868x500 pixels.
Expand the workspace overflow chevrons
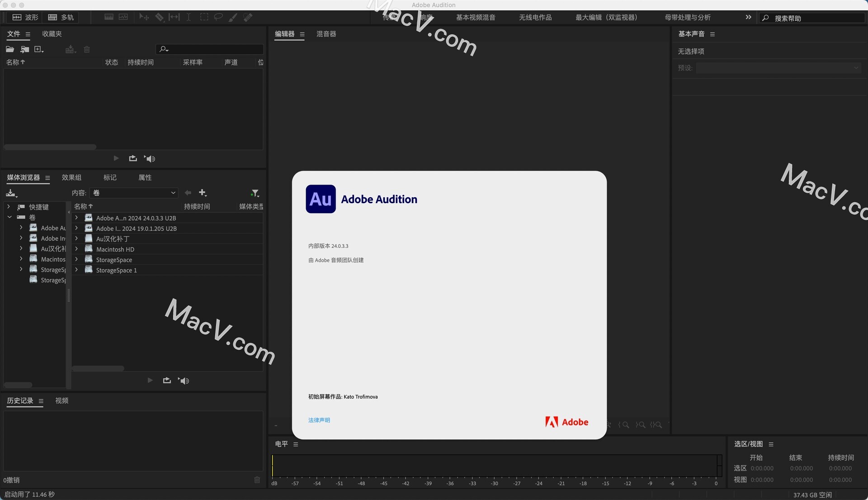(x=748, y=17)
